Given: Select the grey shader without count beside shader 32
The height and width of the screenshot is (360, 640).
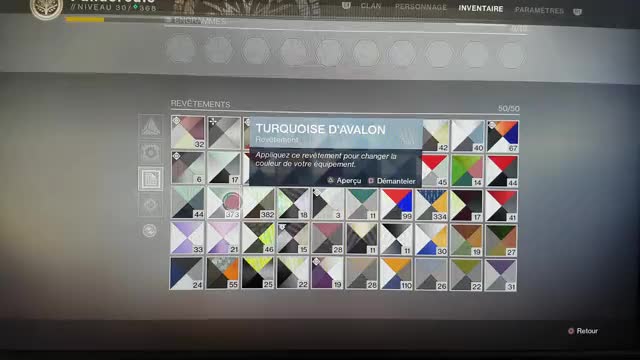Looking at the screenshot, I should 224,133.
